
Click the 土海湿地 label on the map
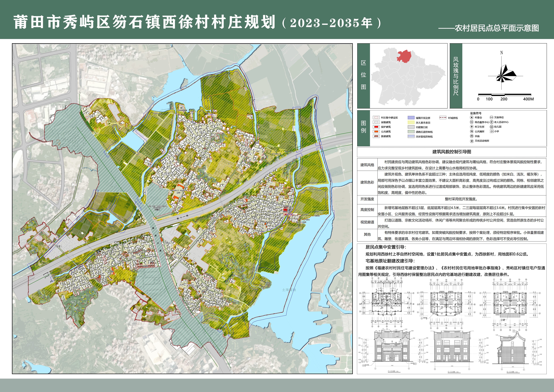click(289, 290)
